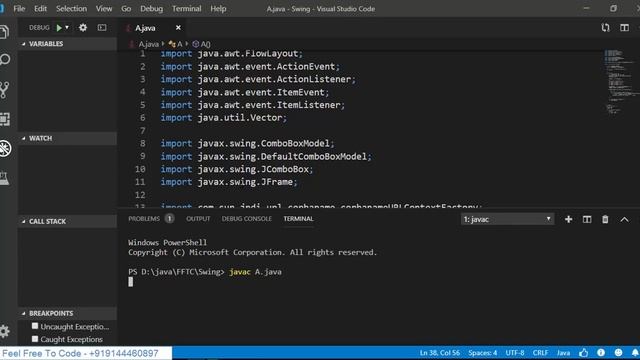Screen dimensions: 640x360
Task: Close the A.java editor tab
Action: click(x=178, y=27)
